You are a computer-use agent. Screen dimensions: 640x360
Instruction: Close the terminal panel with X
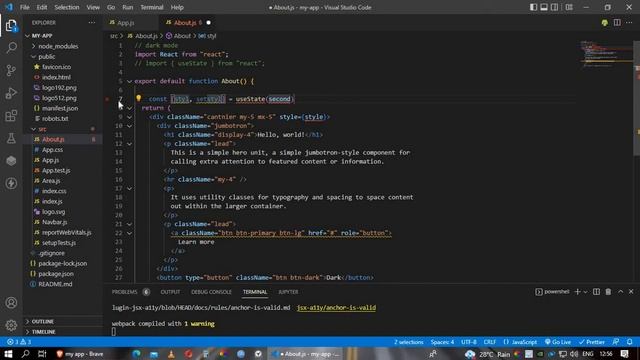[631, 291]
